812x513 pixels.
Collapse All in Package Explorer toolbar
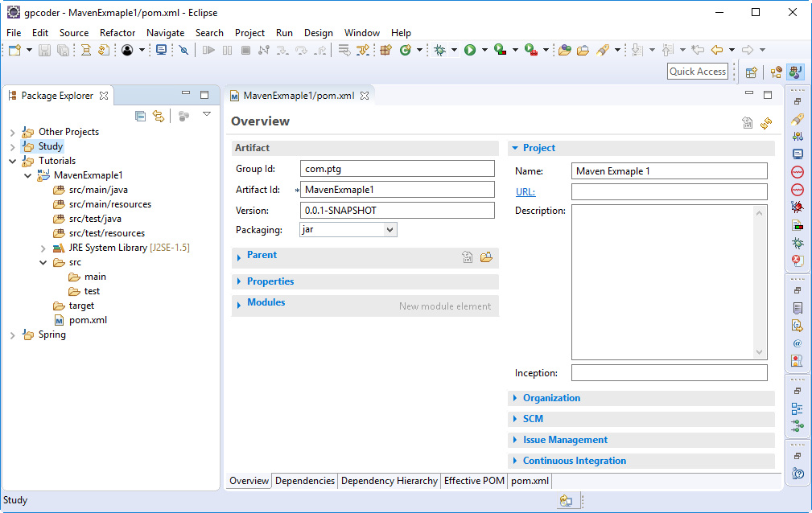coord(141,116)
